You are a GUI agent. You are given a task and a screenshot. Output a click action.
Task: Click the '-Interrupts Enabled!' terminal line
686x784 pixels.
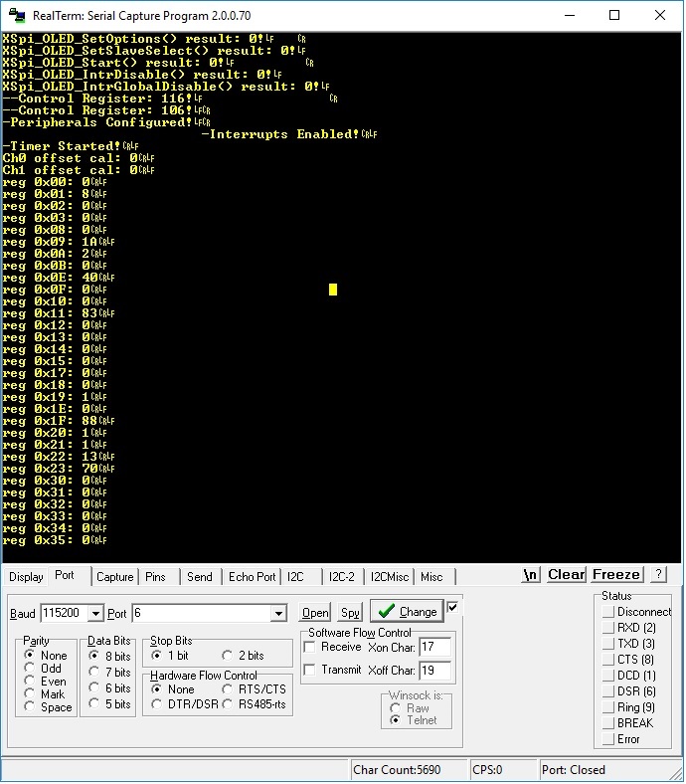pyautogui.click(x=288, y=134)
